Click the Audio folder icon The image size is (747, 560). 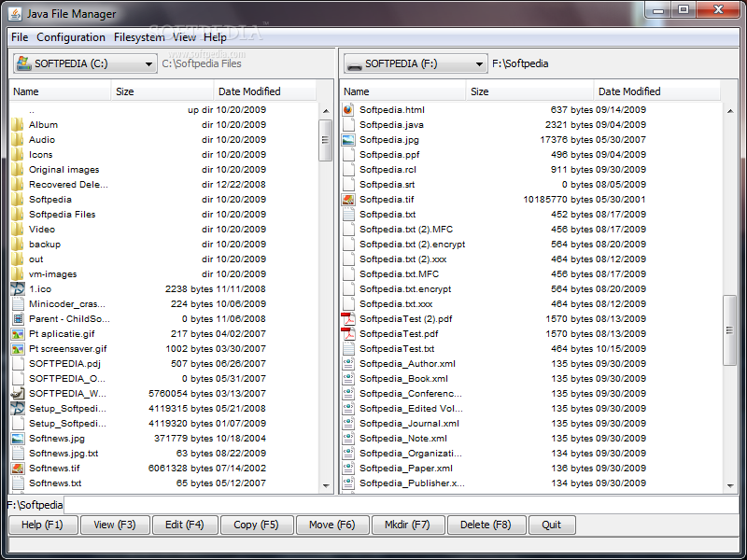pos(17,139)
